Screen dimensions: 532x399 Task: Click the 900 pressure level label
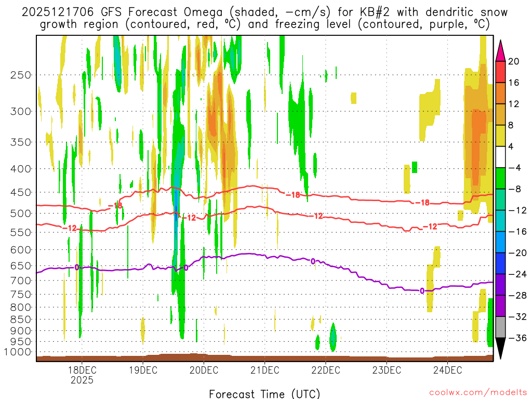(x=21, y=330)
